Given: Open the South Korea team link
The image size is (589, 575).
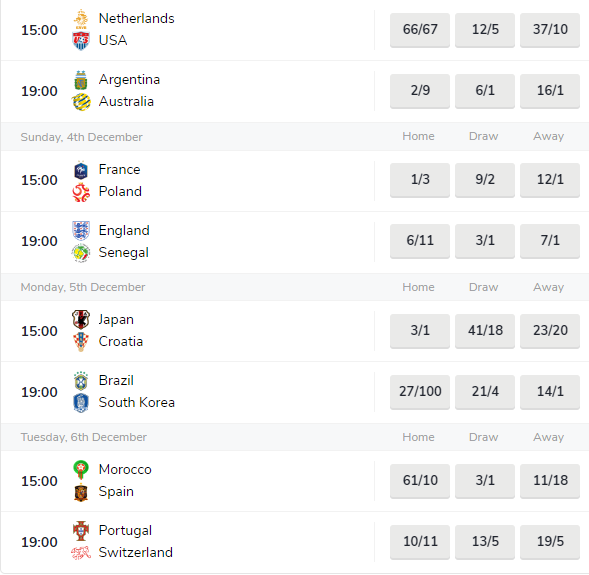Looking at the screenshot, I should pos(137,403).
